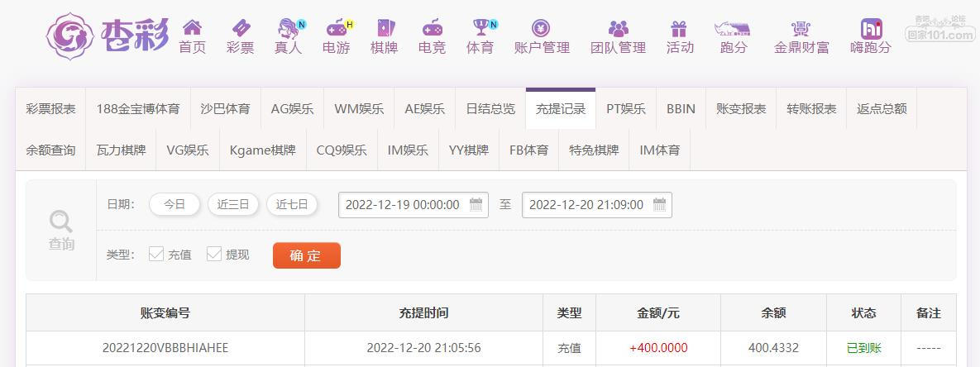This screenshot has width=980, height=367.
Task: Open calendar picker for end date
Action: coord(659,205)
